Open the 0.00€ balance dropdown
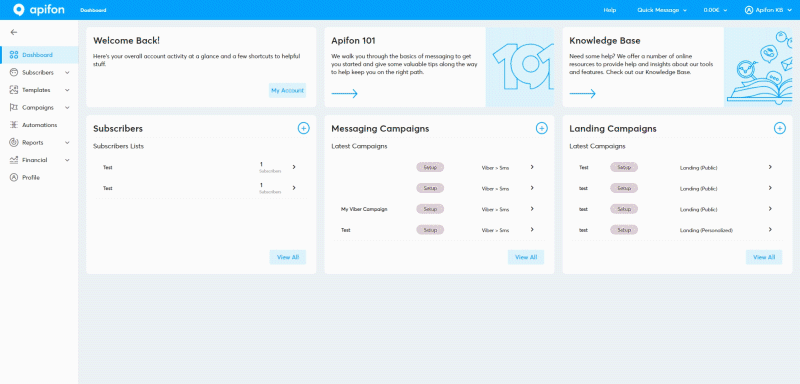This screenshot has height=384, width=800. pos(715,10)
